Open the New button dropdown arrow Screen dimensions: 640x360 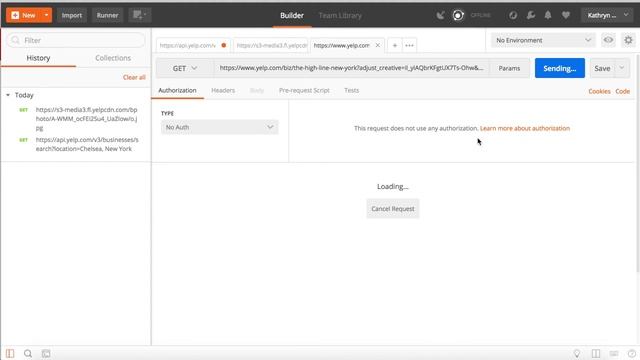pos(47,16)
